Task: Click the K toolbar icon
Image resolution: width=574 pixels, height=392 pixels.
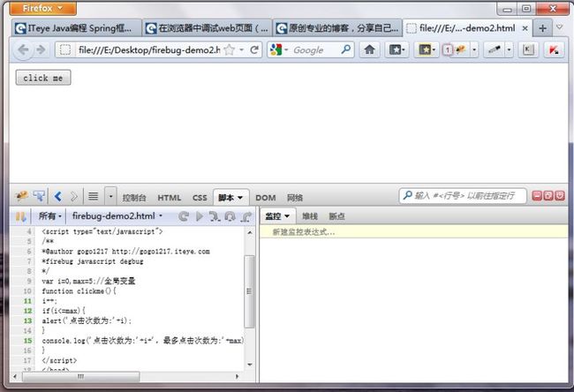Action: (x=528, y=49)
